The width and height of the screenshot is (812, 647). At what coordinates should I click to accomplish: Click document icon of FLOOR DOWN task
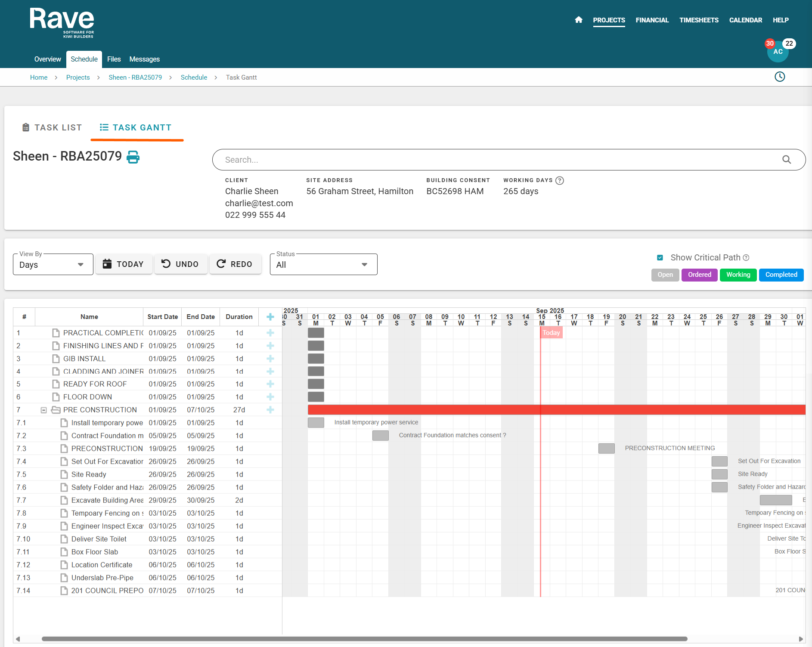coord(56,397)
